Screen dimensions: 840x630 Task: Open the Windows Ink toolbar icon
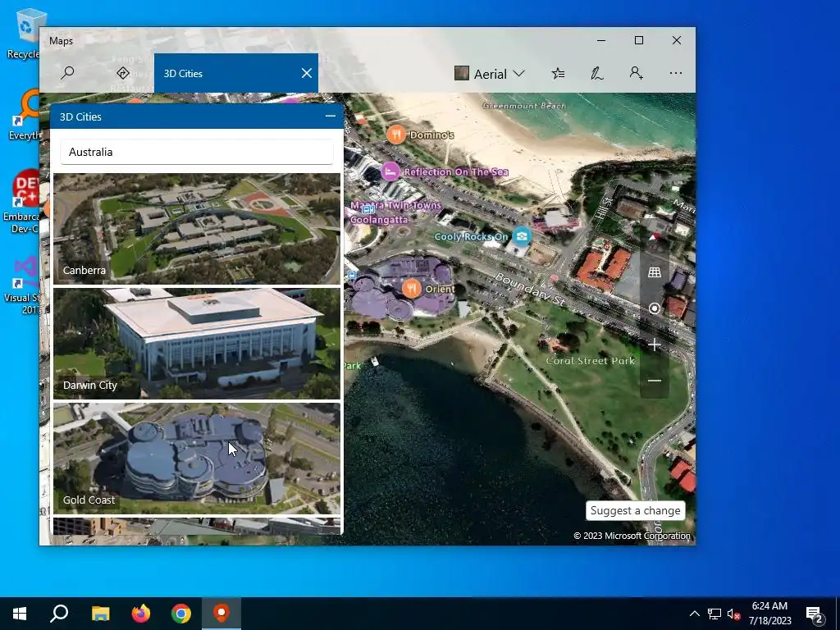[597, 73]
